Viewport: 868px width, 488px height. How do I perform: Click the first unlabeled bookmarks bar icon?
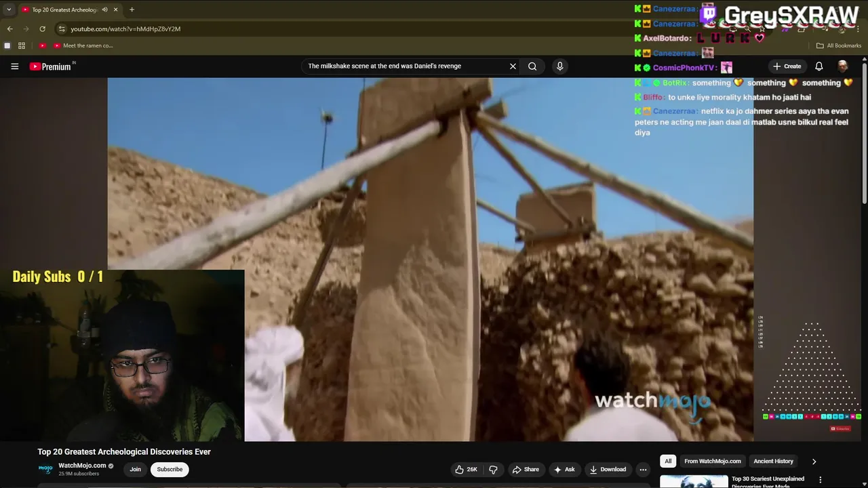coord(7,45)
